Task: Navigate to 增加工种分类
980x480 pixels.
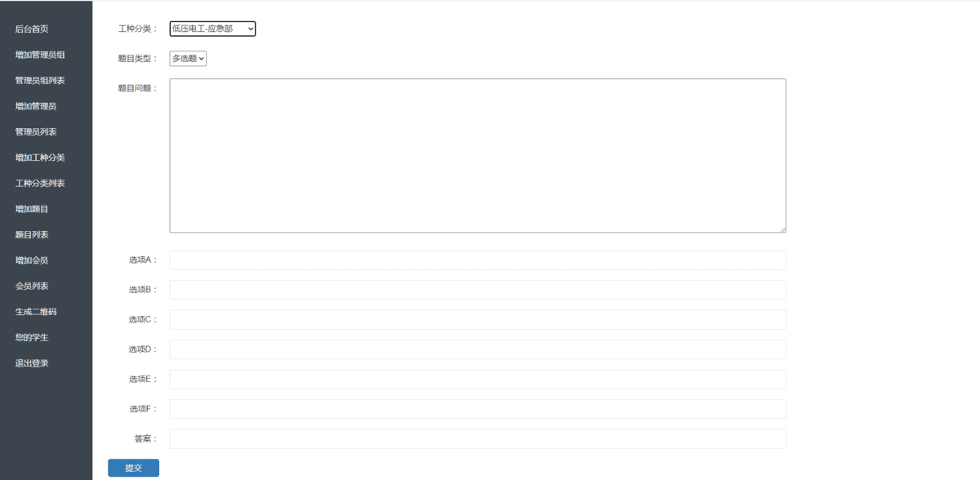Action: (x=40, y=158)
